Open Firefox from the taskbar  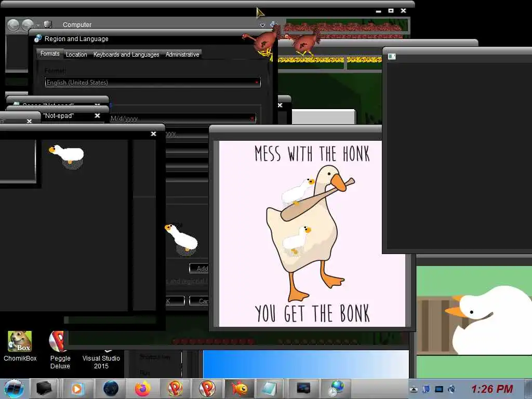coord(143,389)
